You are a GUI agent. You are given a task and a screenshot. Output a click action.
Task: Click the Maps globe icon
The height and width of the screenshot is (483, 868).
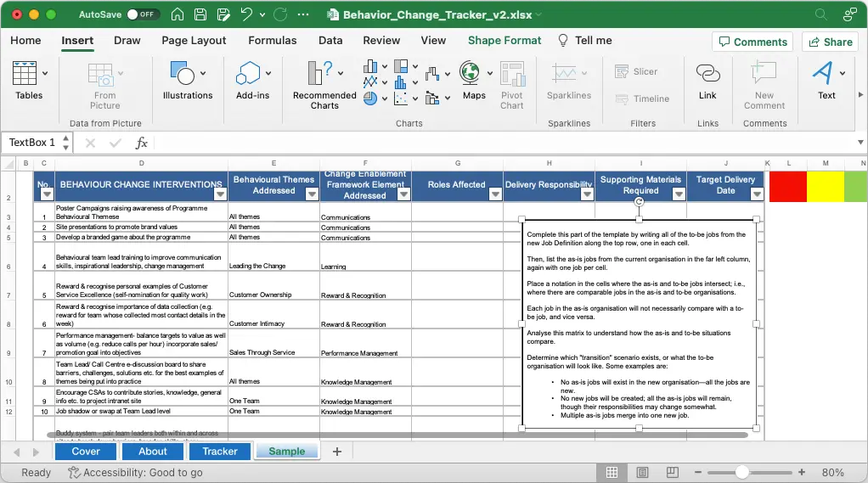pyautogui.click(x=470, y=72)
